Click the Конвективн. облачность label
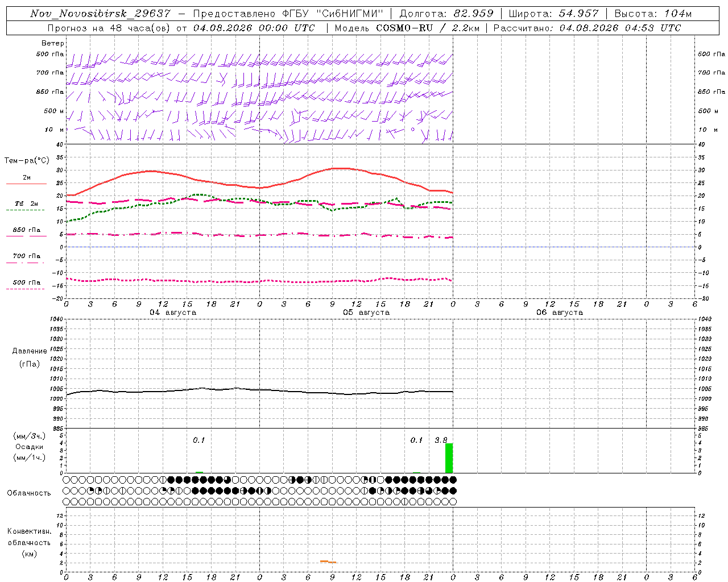This screenshot has height=582, width=728. click(x=29, y=542)
